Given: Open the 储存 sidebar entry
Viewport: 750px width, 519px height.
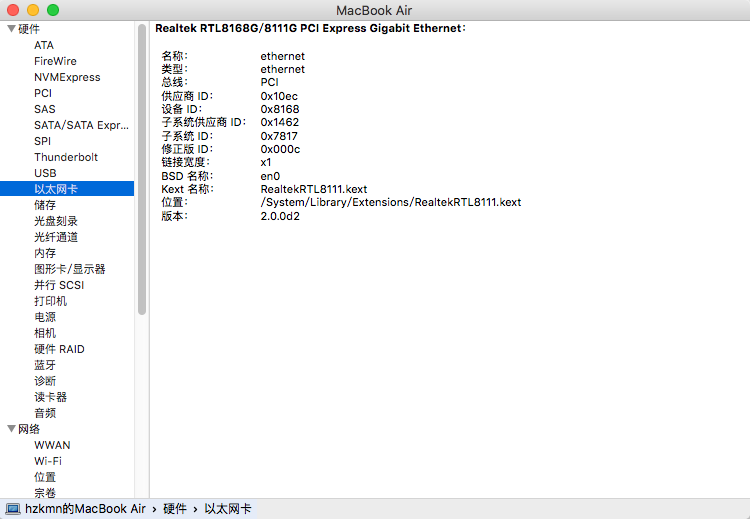Looking at the screenshot, I should coord(45,205).
